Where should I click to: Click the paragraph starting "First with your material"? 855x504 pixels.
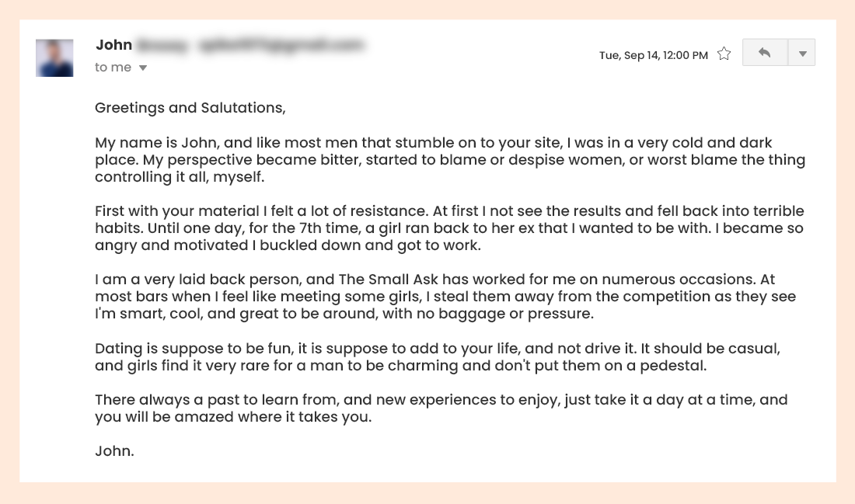tap(449, 228)
